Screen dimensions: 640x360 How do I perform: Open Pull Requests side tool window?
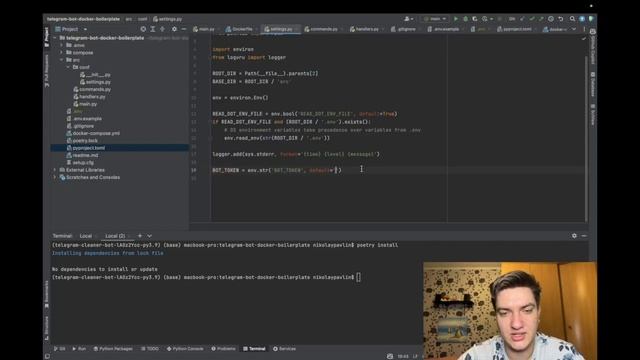47,71
